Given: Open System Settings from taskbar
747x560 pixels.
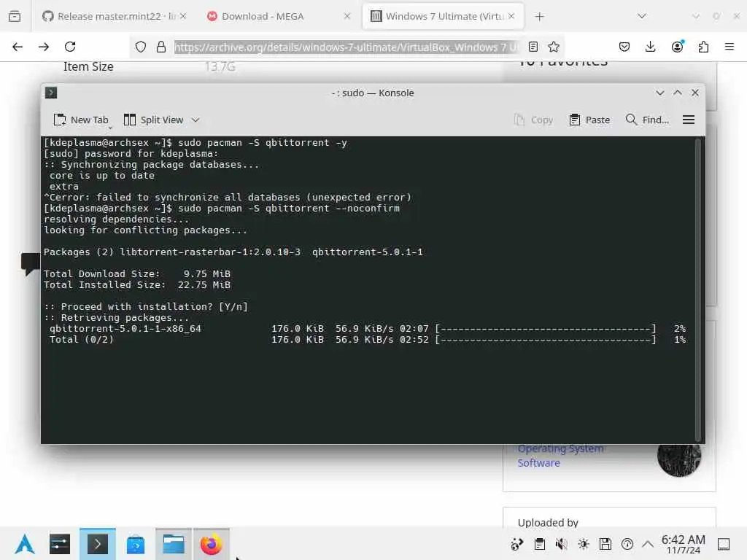Looking at the screenshot, I should 60,544.
